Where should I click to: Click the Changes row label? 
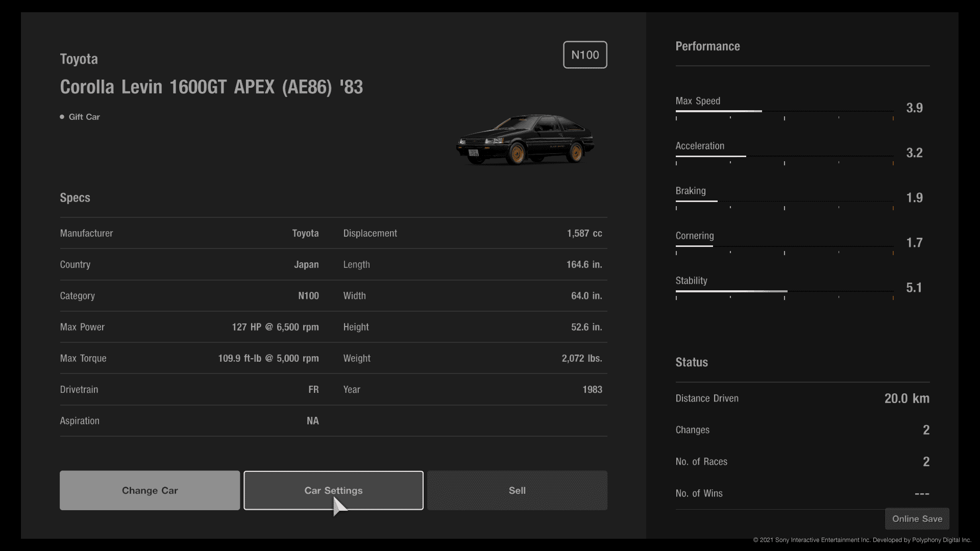point(693,430)
